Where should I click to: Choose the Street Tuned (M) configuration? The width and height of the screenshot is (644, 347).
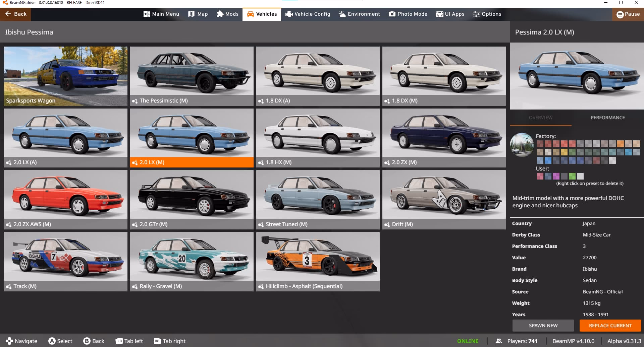coord(318,200)
